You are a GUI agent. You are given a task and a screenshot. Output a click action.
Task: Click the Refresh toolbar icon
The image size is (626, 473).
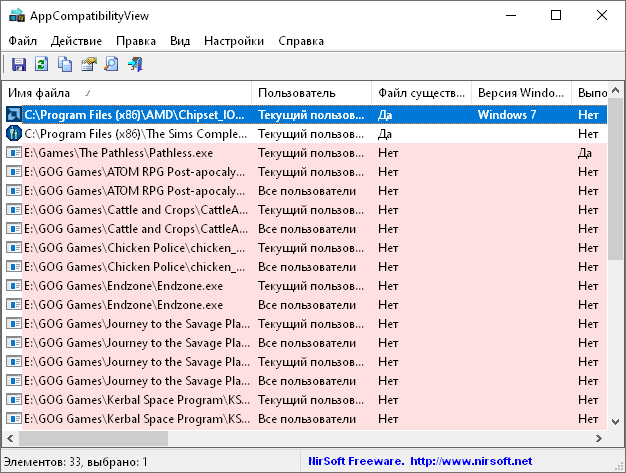pyautogui.click(x=42, y=65)
